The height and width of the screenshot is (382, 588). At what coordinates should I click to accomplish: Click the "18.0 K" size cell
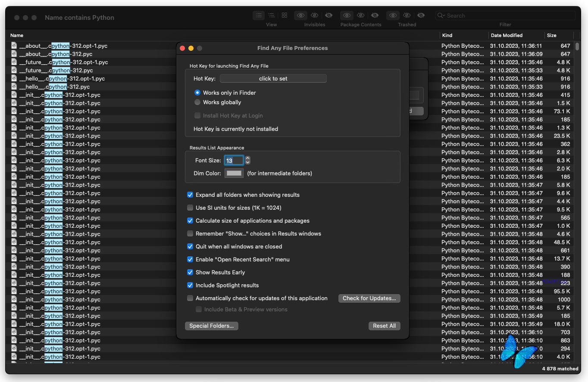pyautogui.click(x=562, y=324)
